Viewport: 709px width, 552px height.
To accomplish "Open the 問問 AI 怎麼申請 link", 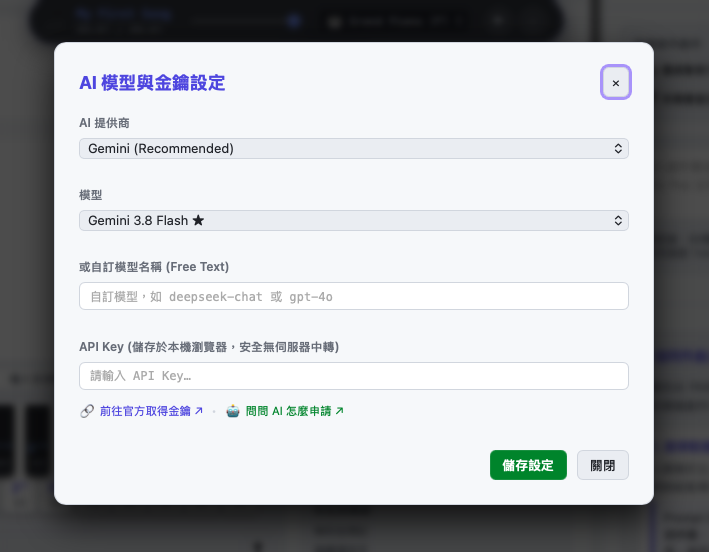I will 295,411.
